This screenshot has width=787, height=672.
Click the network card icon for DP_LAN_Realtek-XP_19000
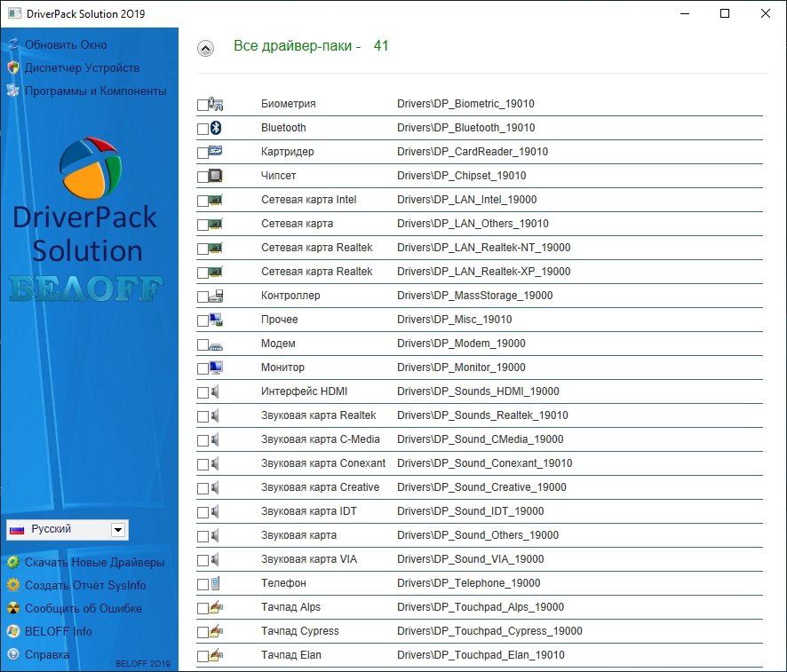216,272
